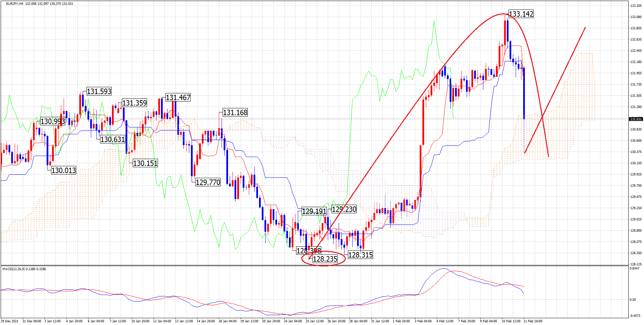Click the circled 128.235 low label
Screen dimensions: 644x325
click(x=325, y=259)
